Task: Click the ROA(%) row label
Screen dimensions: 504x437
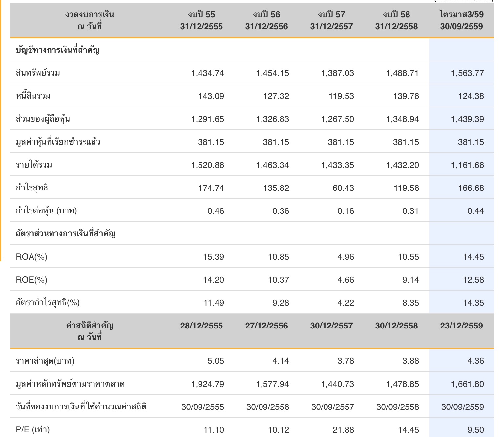Action: pyautogui.click(x=31, y=257)
